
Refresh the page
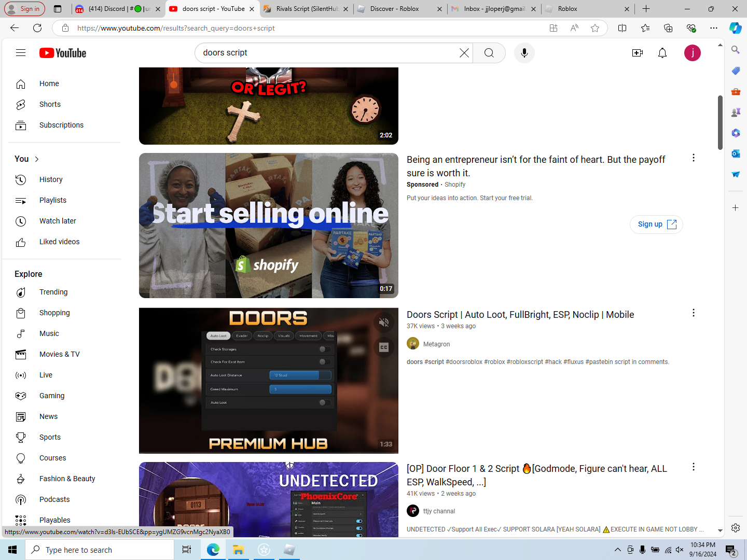pos(37,28)
